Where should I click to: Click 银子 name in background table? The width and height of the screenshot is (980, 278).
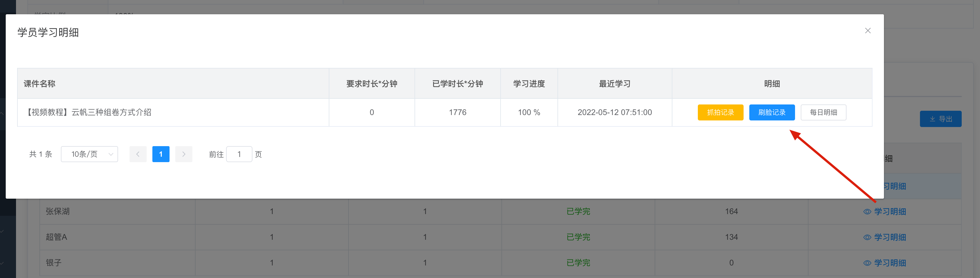[x=54, y=263]
